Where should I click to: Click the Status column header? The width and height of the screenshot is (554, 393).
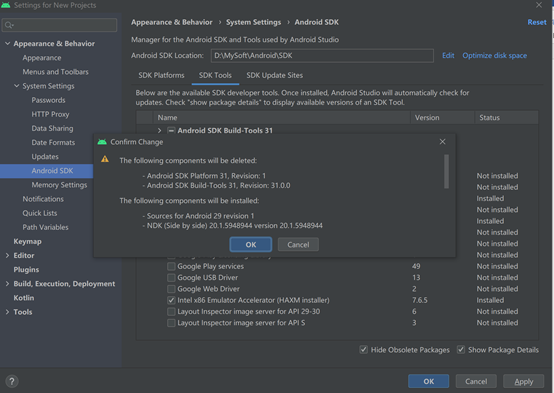(507, 118)
